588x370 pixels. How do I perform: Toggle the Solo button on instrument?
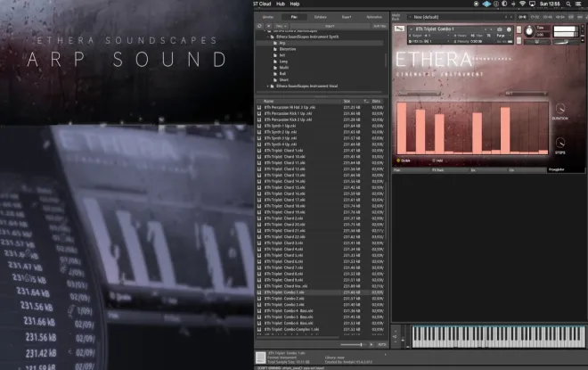coord(519,29)
